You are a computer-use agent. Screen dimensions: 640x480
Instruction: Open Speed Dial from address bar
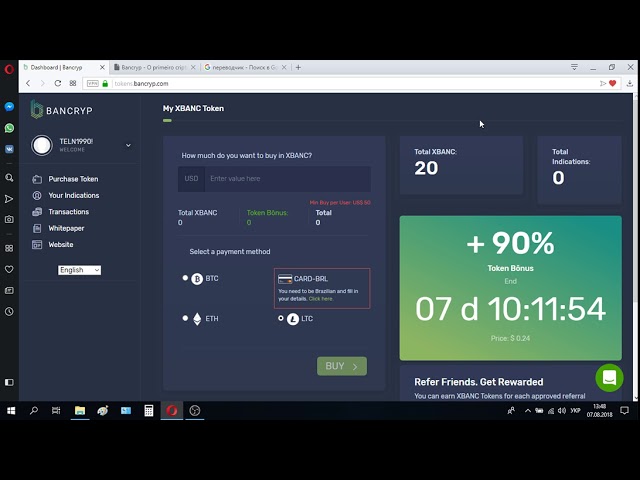[73, 83]
